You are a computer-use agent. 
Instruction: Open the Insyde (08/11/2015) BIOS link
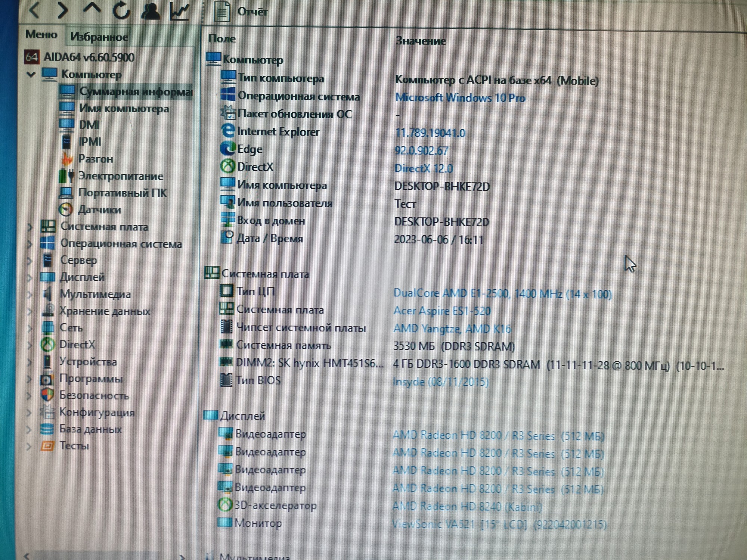pyautogui.click(x=441, y=382)
